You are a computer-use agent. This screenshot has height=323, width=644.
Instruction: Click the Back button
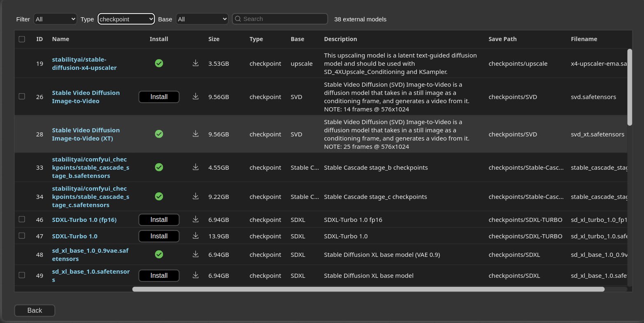coord(35,310)
